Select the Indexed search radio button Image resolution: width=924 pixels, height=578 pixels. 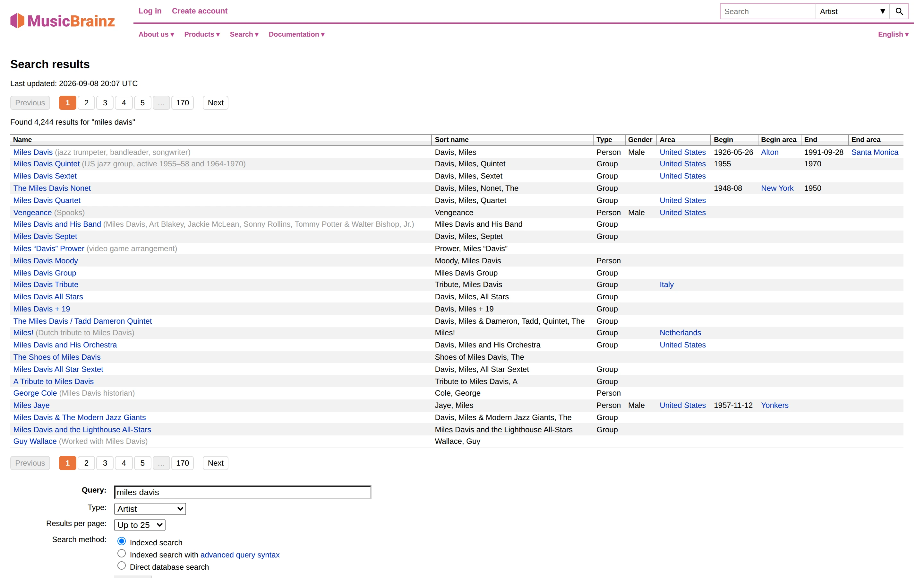click(x=121, y=541)
